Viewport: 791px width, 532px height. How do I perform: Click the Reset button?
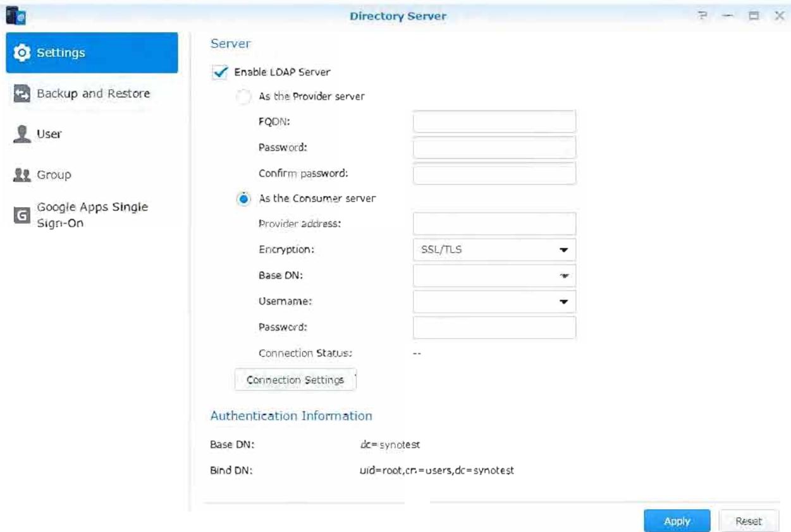pyautogui.click(x=749, y=521)
